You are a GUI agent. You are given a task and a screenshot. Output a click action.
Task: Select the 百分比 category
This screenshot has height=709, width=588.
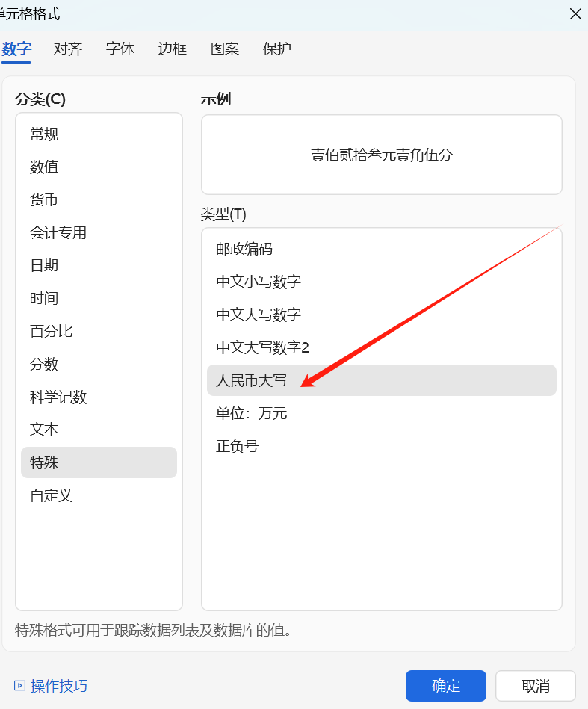point(52,332)
